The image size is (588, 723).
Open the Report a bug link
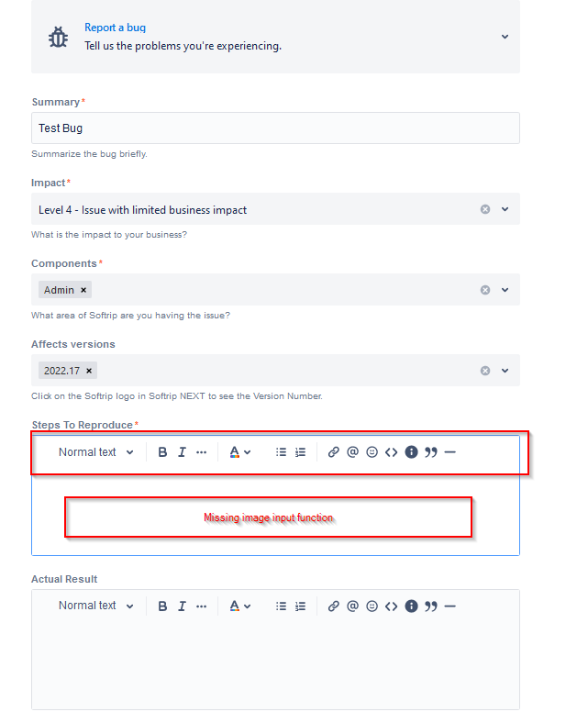pos(115,28)
